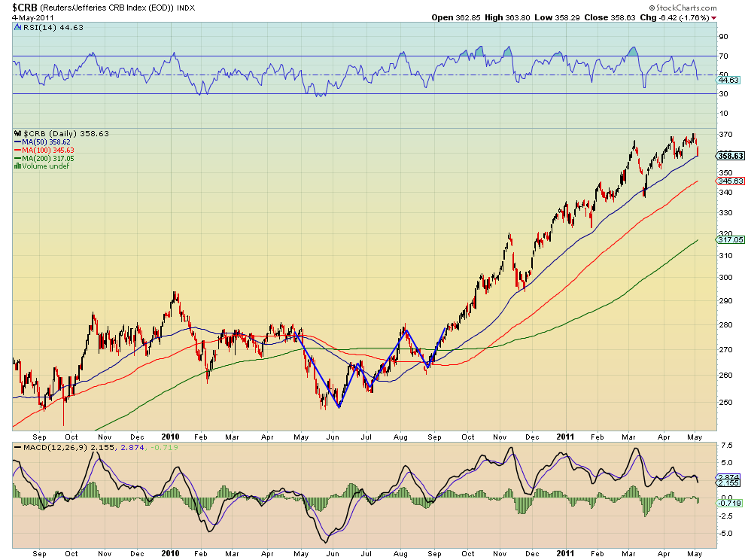Click the 30 level on RSI axis
Viewport: 745px width, 560px height.
coord(723,93)
